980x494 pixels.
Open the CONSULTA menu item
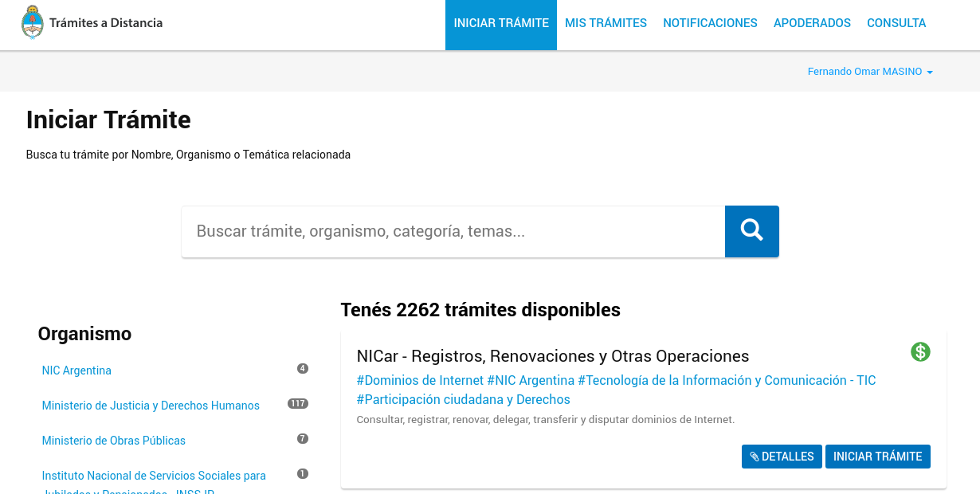point(896,23)
